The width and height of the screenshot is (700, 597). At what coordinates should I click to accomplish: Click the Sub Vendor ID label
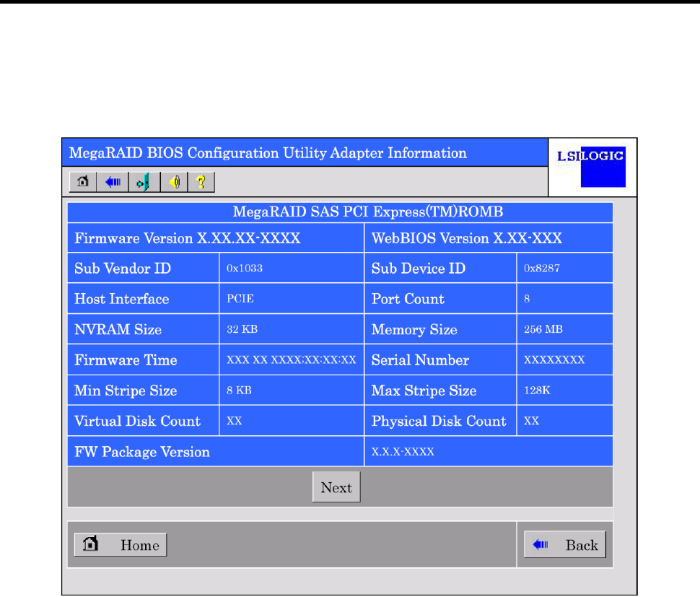[x=123, y=269]
